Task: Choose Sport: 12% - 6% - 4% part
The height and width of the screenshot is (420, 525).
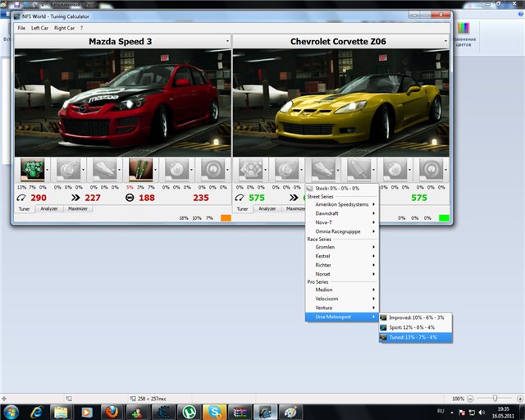Action: click(x=416, y=327)
